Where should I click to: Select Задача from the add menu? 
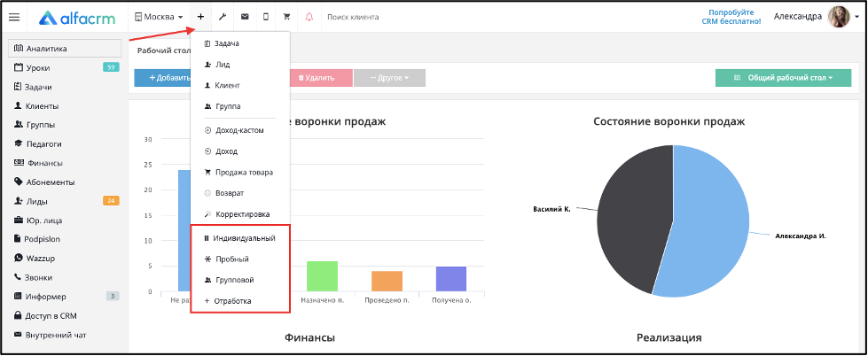pyautogui.click(x=222, y=43)
